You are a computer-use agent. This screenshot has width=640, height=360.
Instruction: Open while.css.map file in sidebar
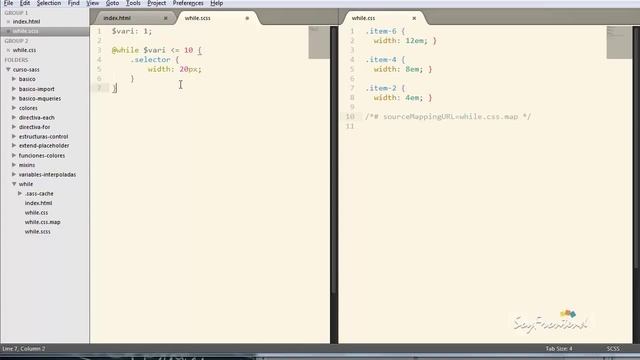click(42, 222)
